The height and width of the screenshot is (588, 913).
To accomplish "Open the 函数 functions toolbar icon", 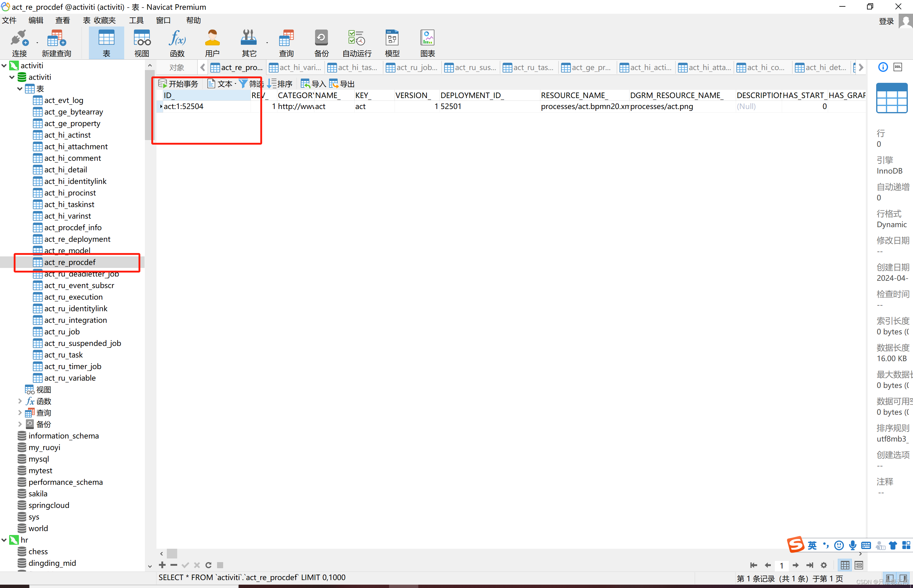I will point(177,43).
